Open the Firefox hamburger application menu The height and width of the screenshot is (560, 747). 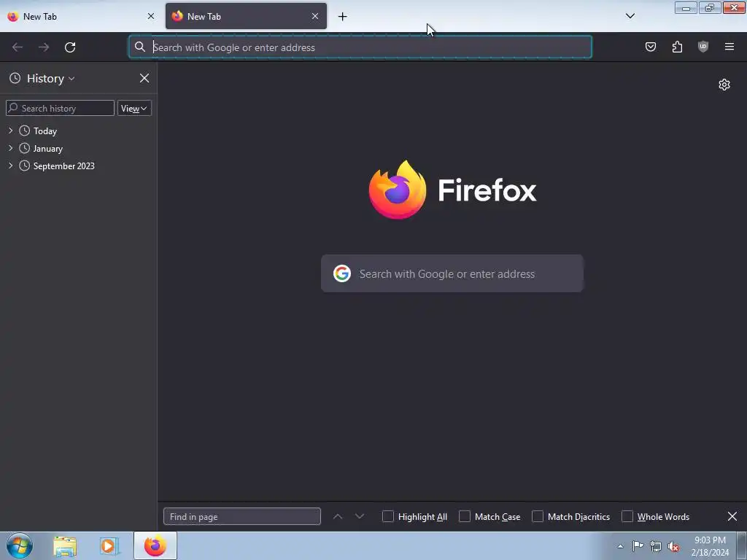pyautogui.click(x=729, y=47)
